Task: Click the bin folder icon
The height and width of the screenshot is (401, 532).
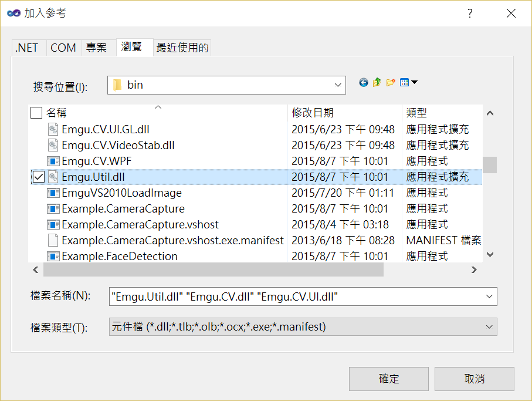Action: (x=117, y=85)
